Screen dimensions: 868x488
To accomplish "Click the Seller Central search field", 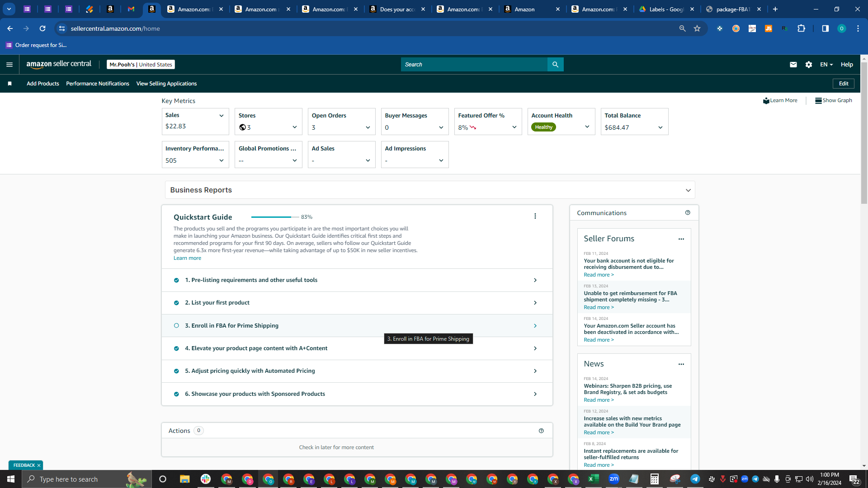I will pos(474,65).
